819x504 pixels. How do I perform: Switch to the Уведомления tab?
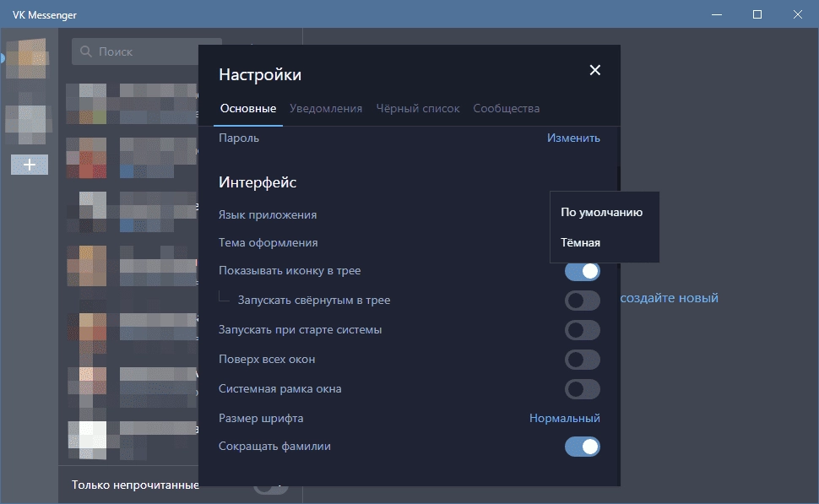click(326, 109)
